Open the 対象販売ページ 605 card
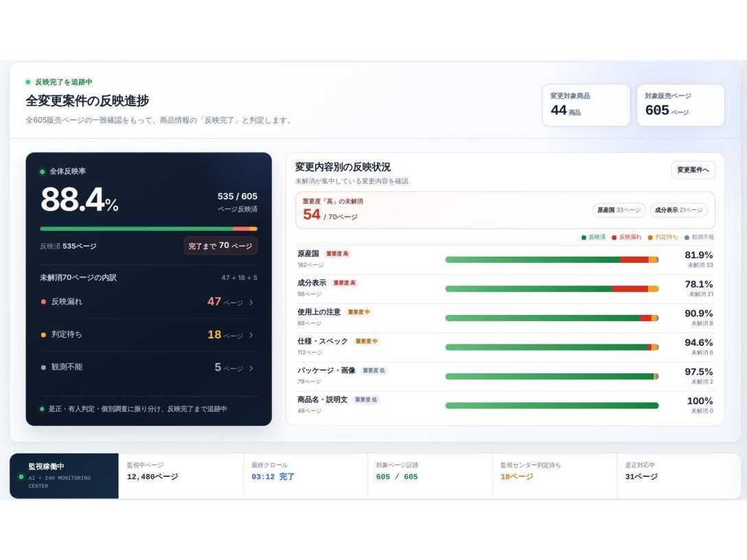Screen dimensions: 747x560 click(x=680, y=105)
